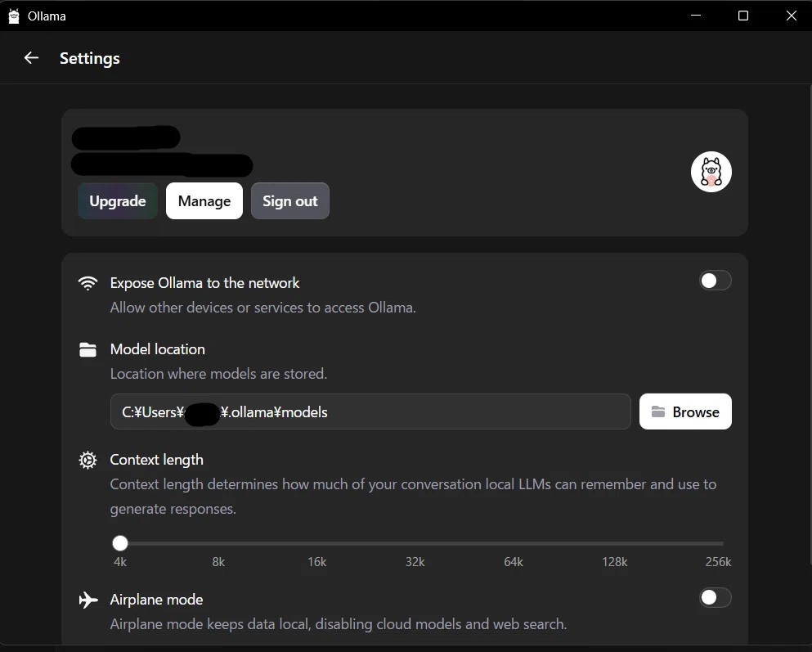Click the Context length gear icon

click(x=87, y=460)
